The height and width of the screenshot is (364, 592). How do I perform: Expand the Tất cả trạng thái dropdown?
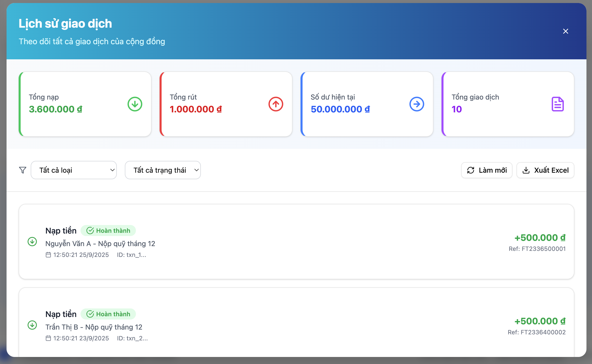click(x=163, y=170)
